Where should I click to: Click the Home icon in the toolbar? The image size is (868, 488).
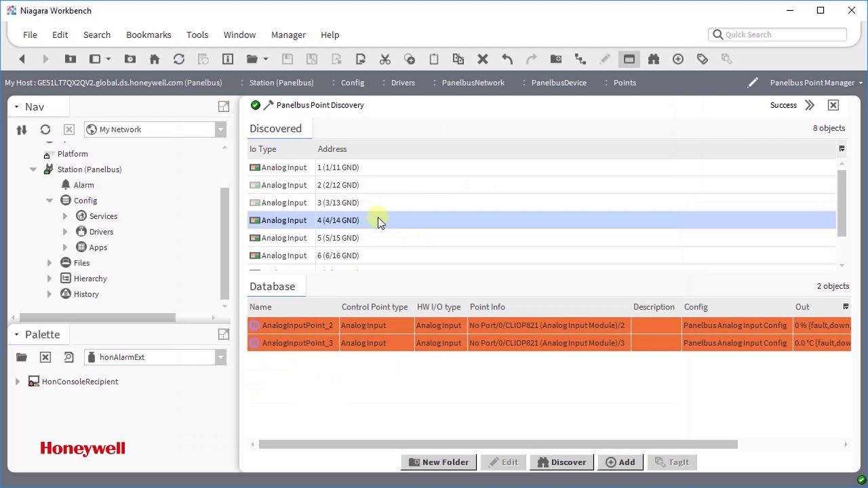tap(155, 59)
